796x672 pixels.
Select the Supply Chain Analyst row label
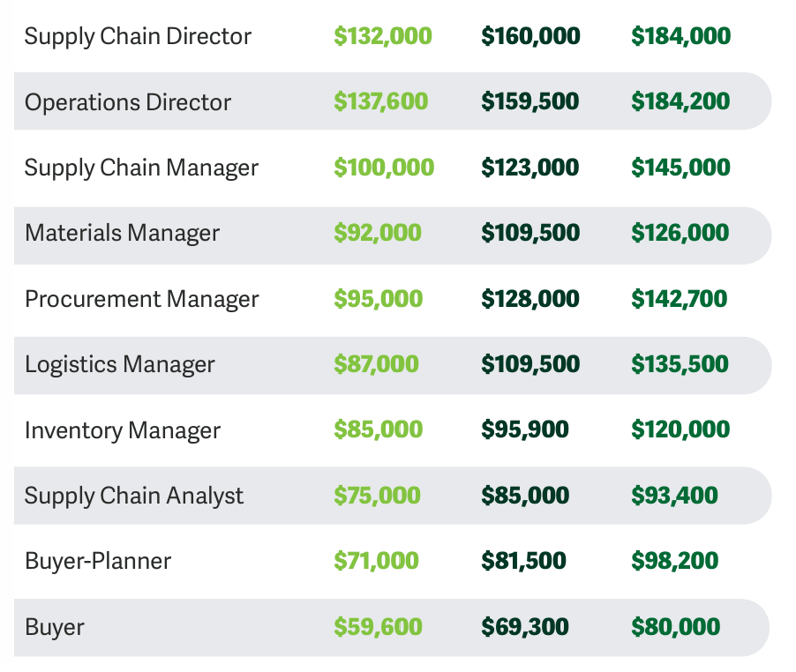[134, 496]
